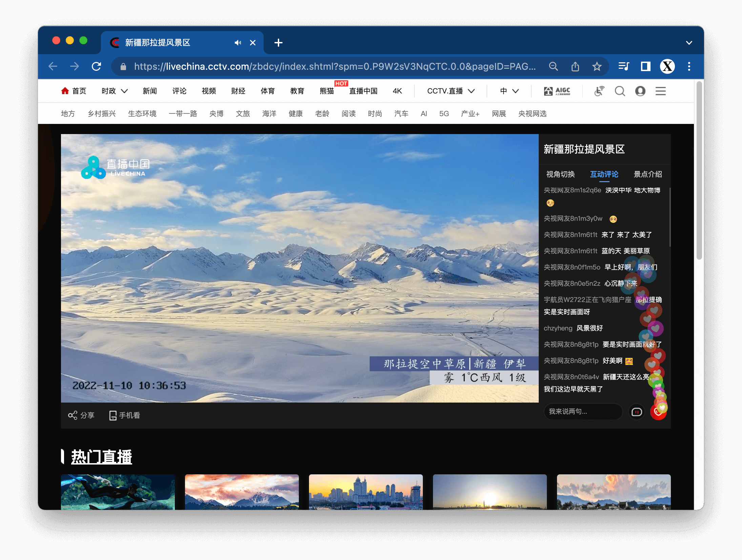Mute the tab audio speaker icon
The height and width of the screenshot is (560, 742).
[238, 43]
